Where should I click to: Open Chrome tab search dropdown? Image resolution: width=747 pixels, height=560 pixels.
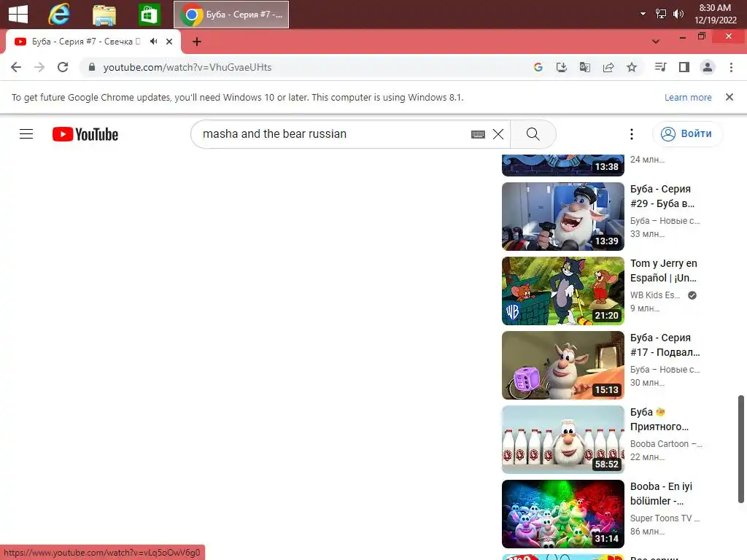tap(656, 42)
